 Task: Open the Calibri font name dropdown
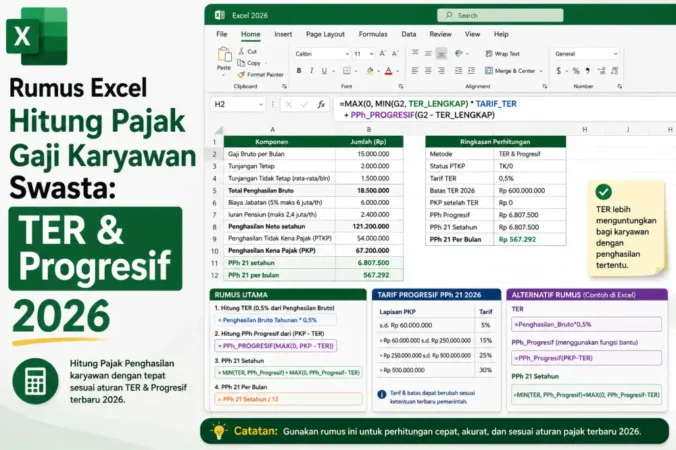[x=347, y=54]
